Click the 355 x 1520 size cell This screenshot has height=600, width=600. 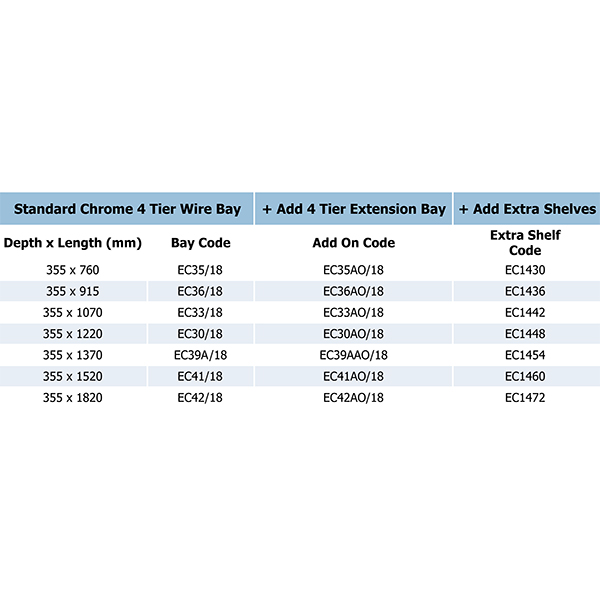pos(73,376)
